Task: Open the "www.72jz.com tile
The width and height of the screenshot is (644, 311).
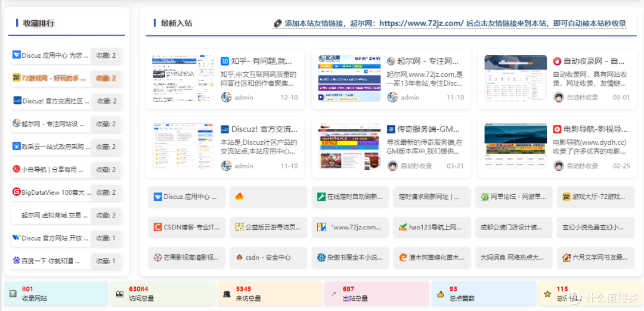Action: [350, 227]
